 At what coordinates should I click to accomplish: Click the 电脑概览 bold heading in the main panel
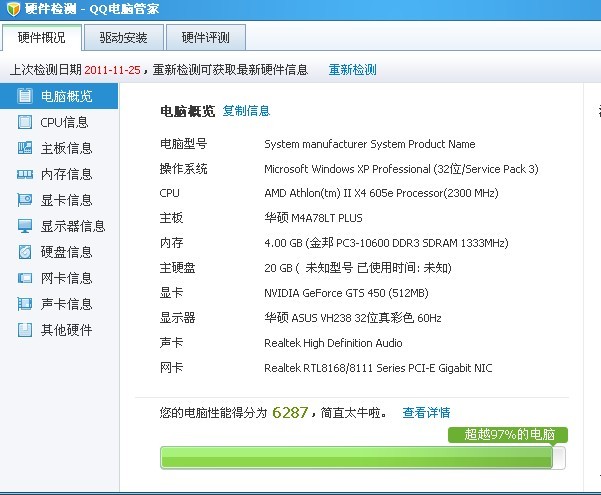(187, 111)
